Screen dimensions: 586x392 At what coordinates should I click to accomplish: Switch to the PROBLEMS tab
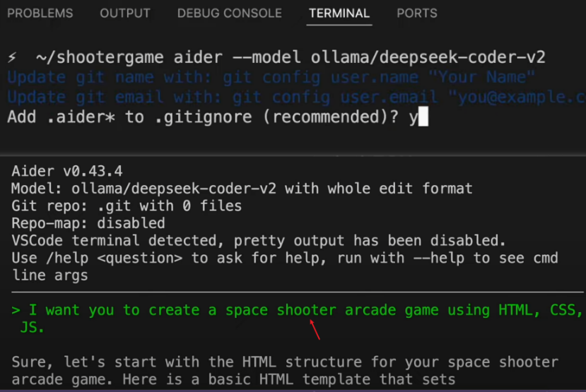(40, 13)
